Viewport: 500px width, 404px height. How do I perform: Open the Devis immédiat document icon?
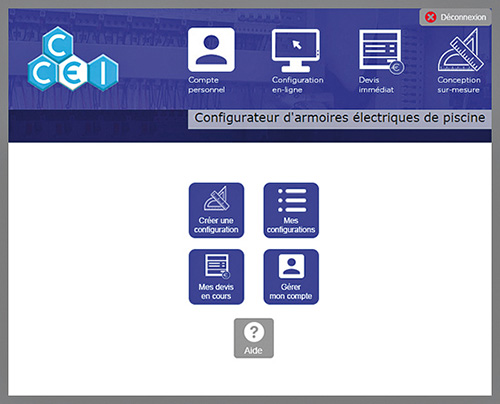click(x=381, y=52)
